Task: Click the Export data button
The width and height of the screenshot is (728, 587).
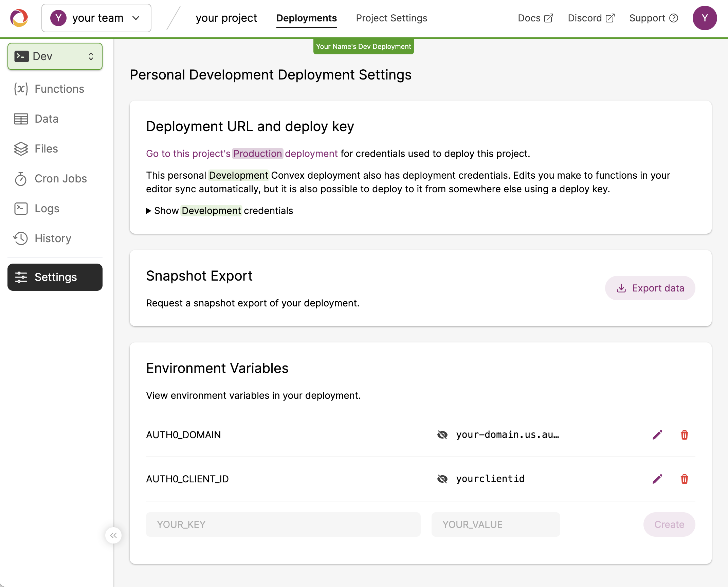Action: (650, 288)
